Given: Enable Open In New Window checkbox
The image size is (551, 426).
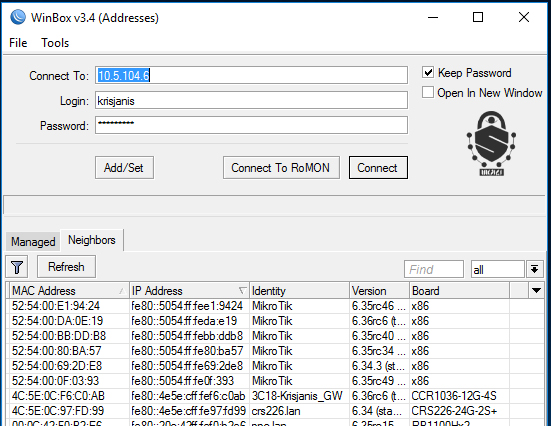Looking at the screenshot, I should (x=428, y=92).
